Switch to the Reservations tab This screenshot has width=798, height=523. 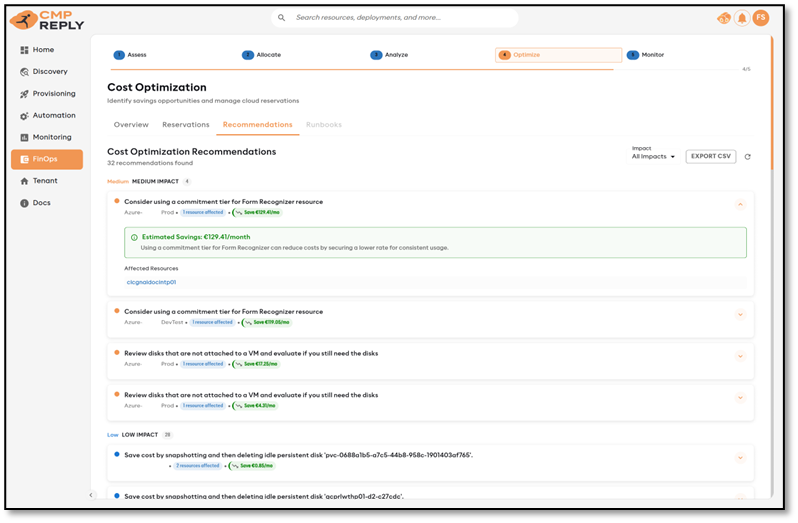(x=186, y=125)
